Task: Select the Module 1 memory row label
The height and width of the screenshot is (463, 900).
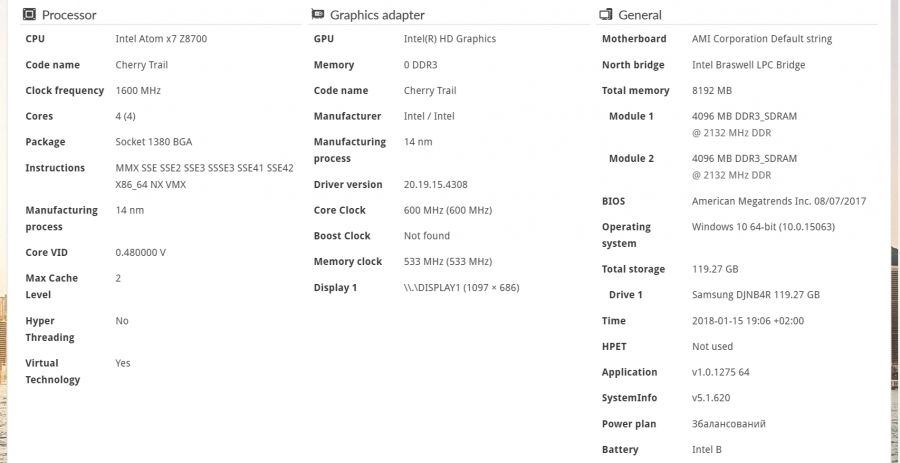Action: [631, 117]
